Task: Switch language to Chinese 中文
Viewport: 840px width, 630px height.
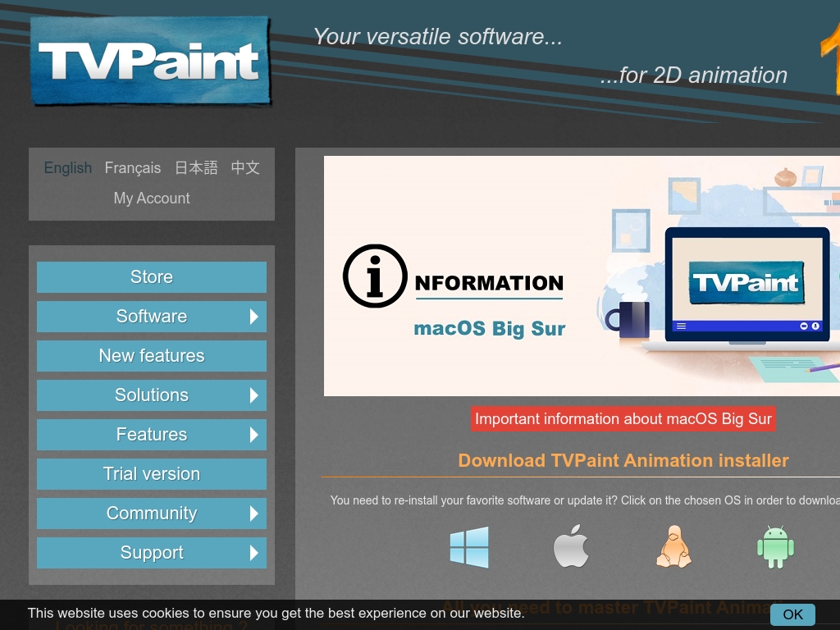Action: coord(245,168)
